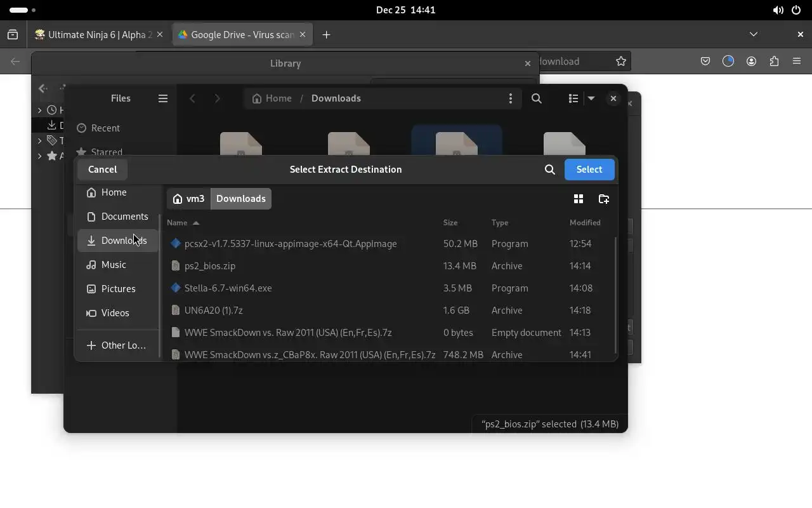This screenshot has width=812, height=508.
Task: Click the pcsx2 AppImage program icon
Action: pos(176,244)
